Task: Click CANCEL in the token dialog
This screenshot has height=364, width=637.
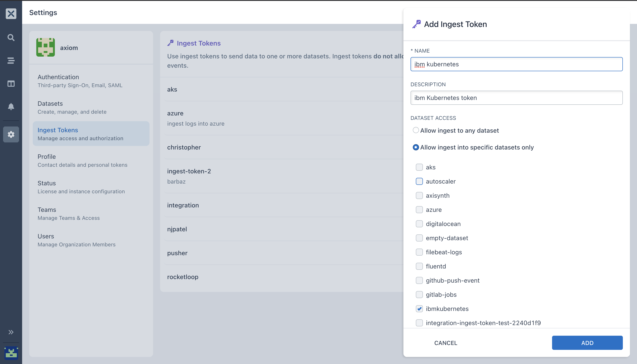Action: (445, 343)
